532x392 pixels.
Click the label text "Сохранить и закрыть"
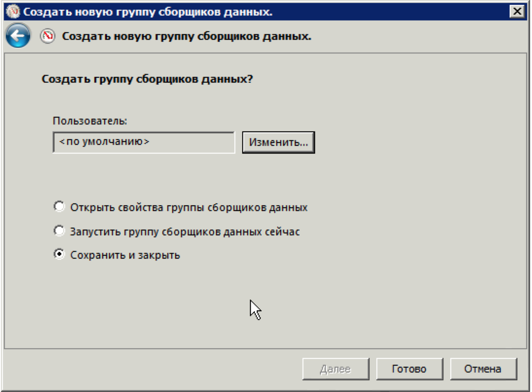pyautogui.click(x=125, y=255)
